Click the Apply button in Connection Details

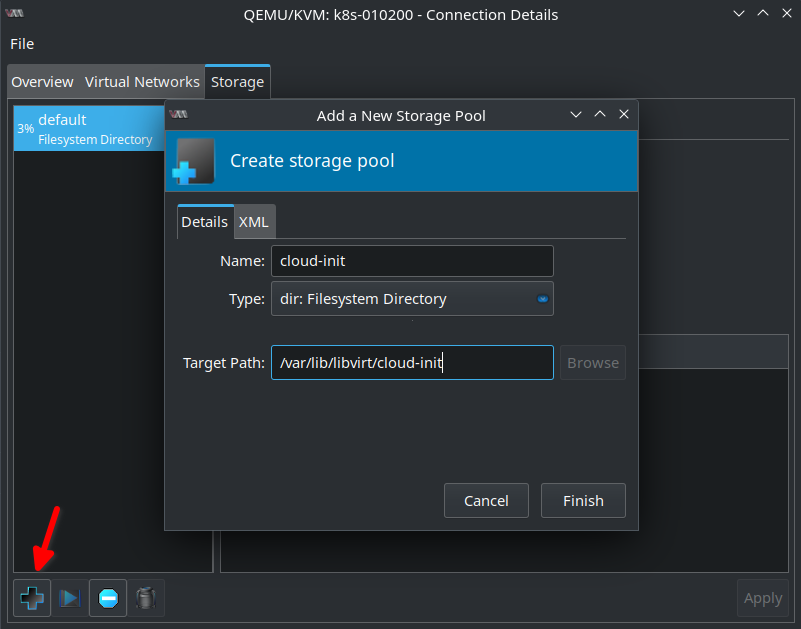point(763,598)
